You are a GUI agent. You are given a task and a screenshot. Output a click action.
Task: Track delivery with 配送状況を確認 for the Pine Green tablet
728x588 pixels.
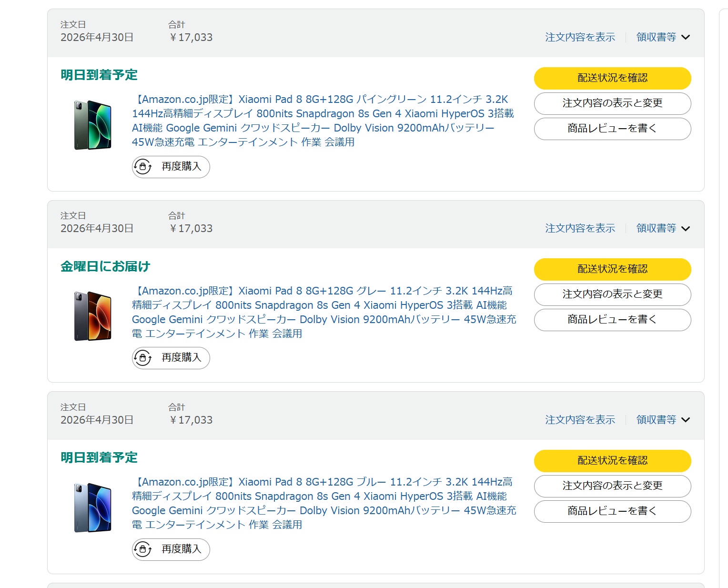point(613,78)
